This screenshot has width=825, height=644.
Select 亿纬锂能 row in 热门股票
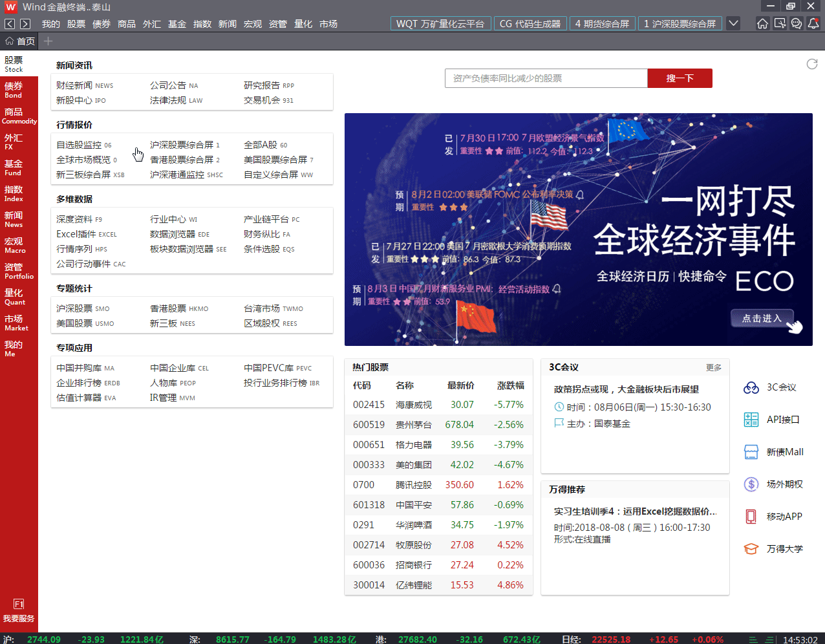click(438, 585)
